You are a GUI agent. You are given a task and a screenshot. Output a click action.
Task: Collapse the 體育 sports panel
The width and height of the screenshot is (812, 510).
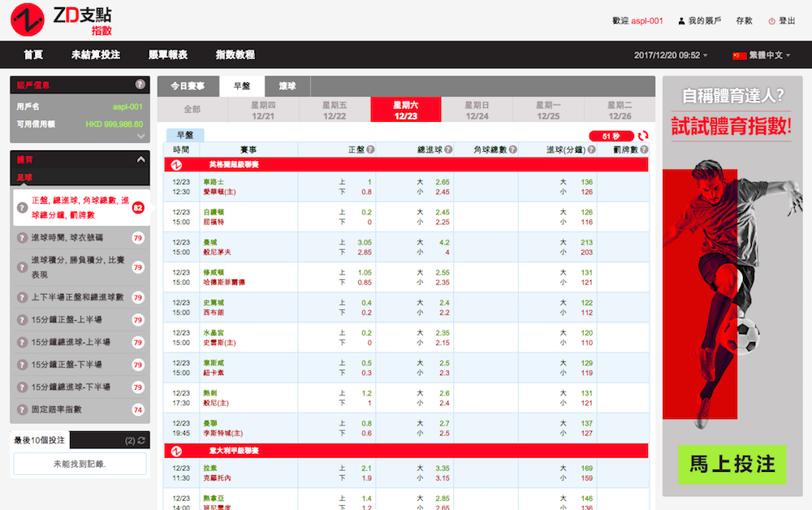click(x=140, y=160)
